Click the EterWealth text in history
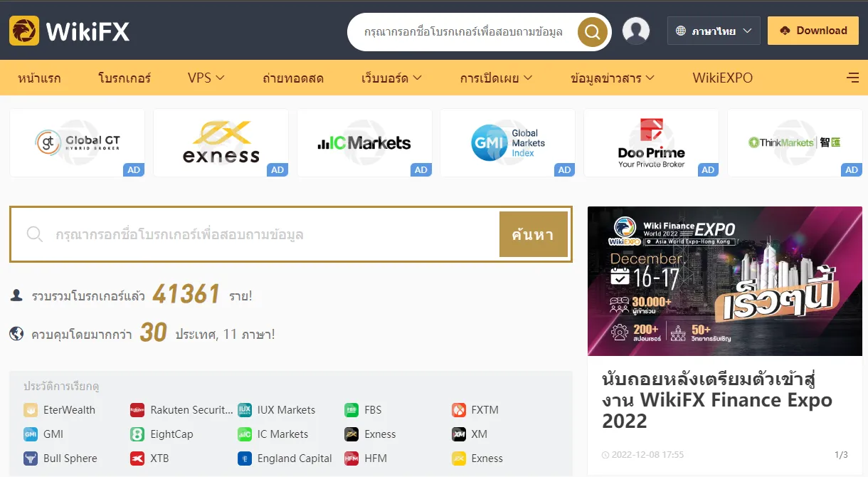The height and width of the screenshot is (477, 868). pos(69,410)
